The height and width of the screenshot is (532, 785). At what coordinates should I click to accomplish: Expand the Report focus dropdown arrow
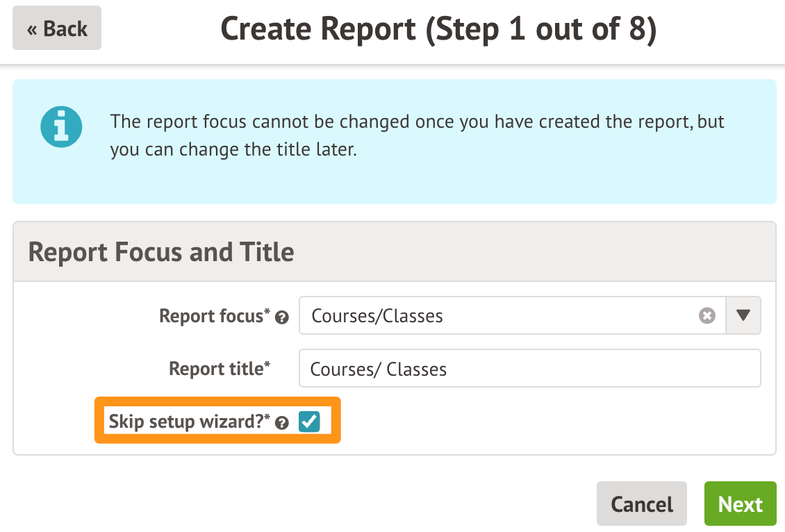pyautogui.click(x=743, y=316)
